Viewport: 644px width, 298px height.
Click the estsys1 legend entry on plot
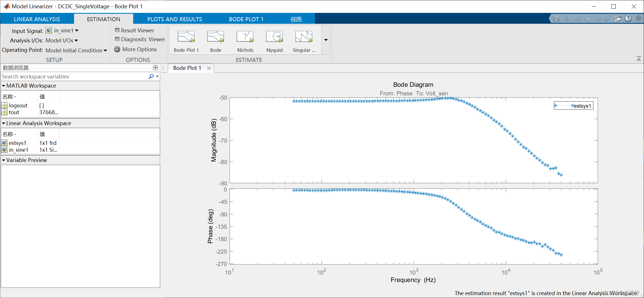[x=573, y=106]
